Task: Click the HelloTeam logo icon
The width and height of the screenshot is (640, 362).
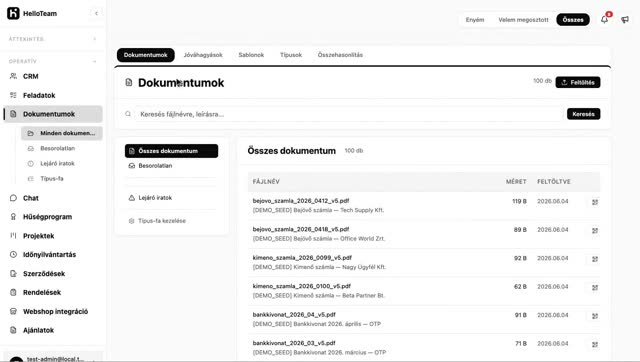Action: tap(13, 13)
